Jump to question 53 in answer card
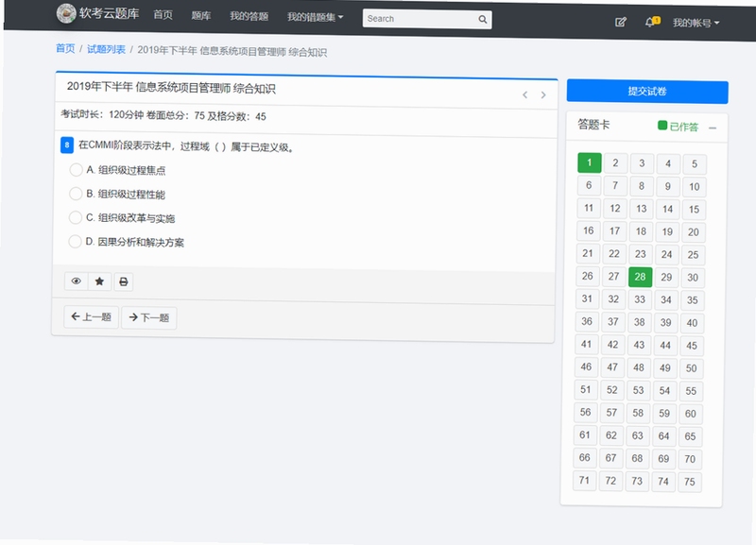This screenshot has height=545, width=756. [639, 390]
